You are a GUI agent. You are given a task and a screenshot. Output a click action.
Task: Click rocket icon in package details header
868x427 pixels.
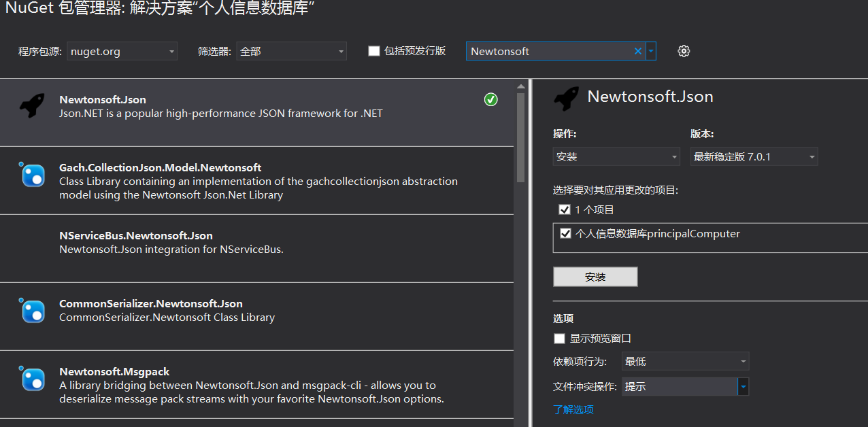[566, 99]
